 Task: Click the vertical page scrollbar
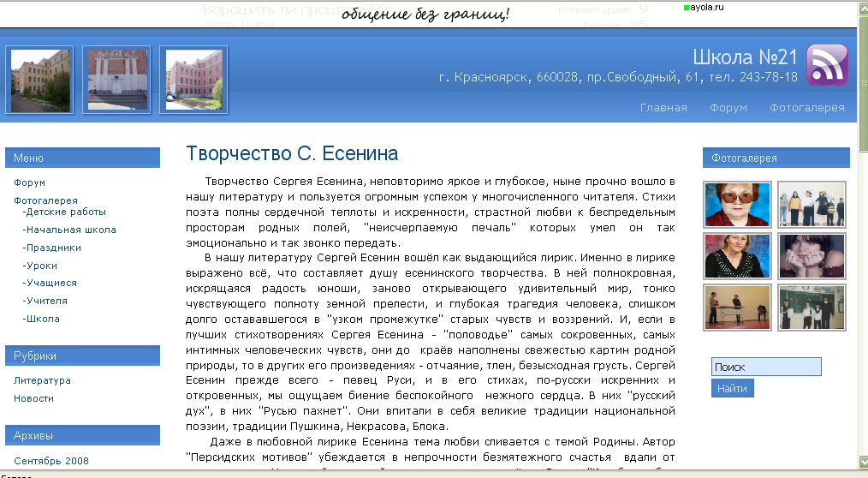click(861, 257)
